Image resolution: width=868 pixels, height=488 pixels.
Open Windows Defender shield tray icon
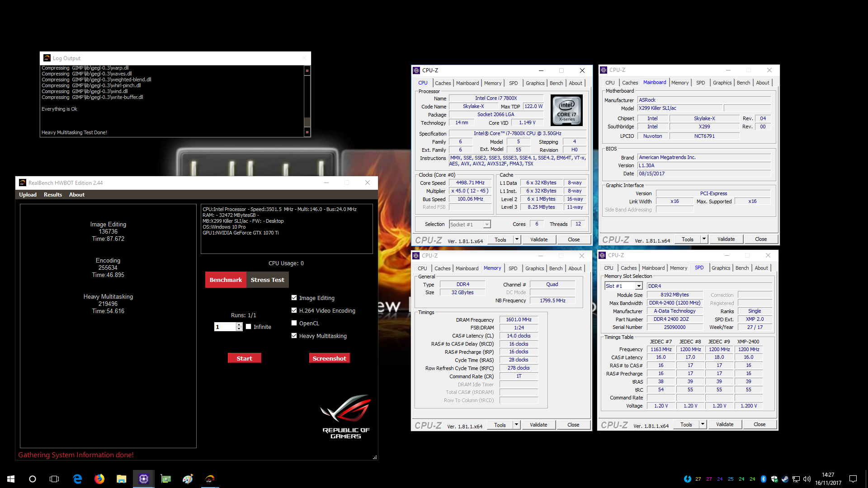tap(774, 479)
